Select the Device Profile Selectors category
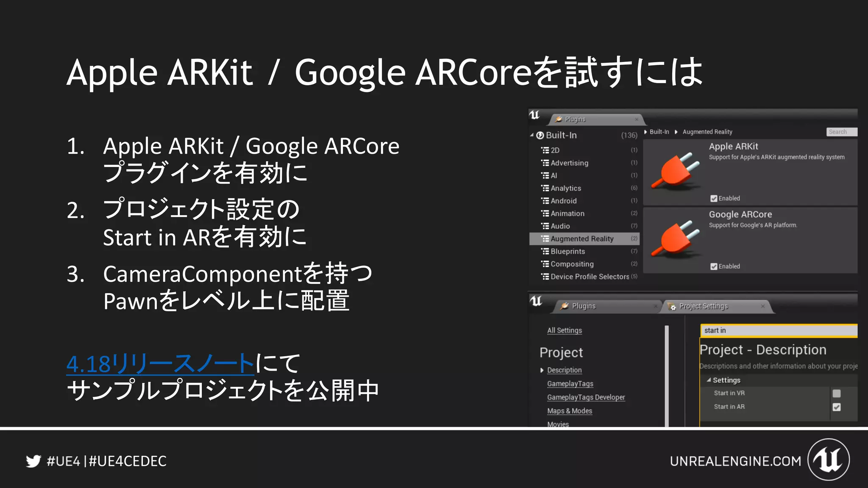The width and height of the screenshot is (868, 488). pos(584,277)
